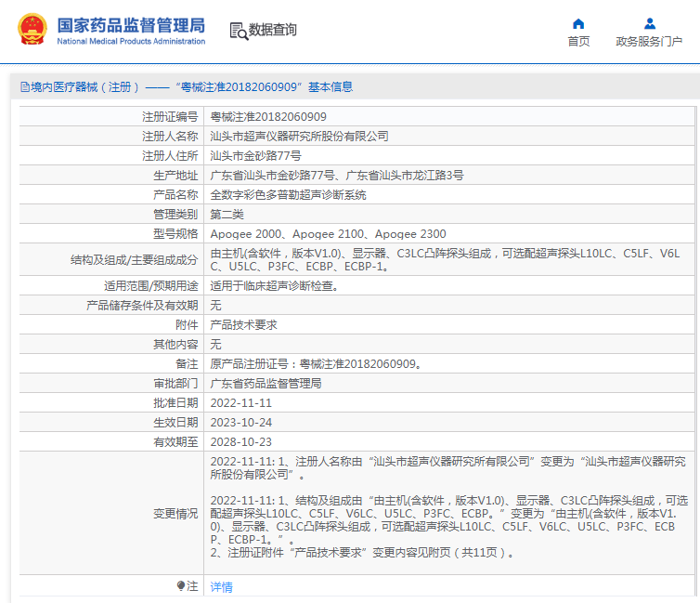Click the 适用范围/预期用途 label
Screen dimensions: 700x603
(151, 286)
